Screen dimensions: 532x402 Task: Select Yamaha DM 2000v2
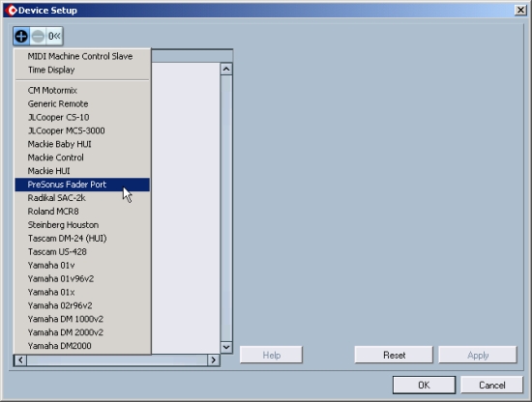point(82,332)
